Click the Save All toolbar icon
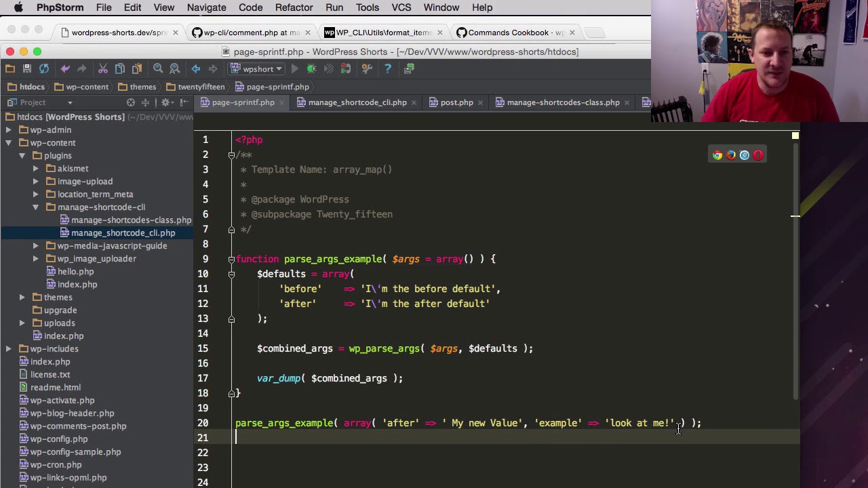This screenshot has width=868, height=488. point(27,68)
